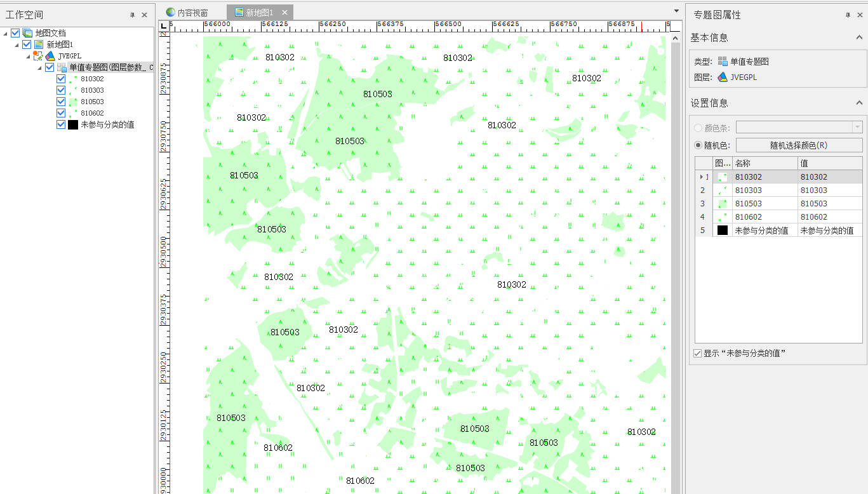This screenshot has width=868, height=494.
Task: Close the 新地图1 tab
Action: click(x=284, y=13)
